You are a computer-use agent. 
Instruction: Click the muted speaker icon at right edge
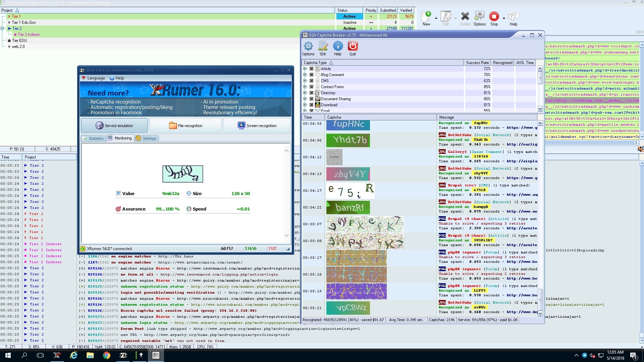[641, 149]
